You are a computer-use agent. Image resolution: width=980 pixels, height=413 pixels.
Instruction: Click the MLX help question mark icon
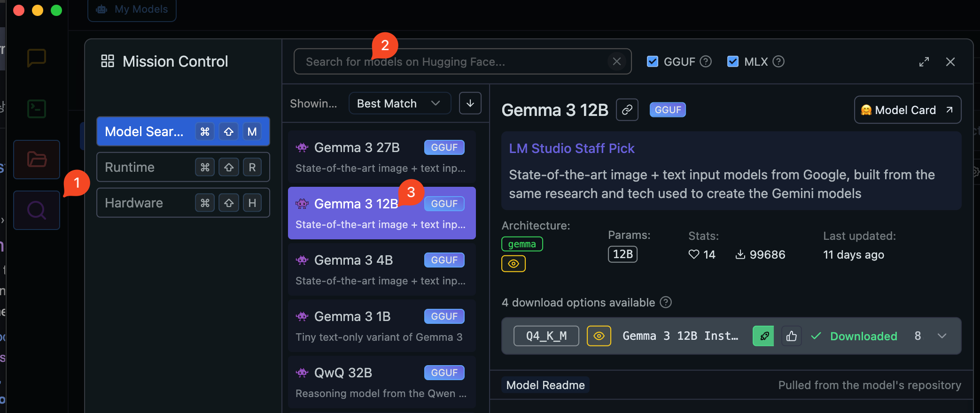point(778,61)
